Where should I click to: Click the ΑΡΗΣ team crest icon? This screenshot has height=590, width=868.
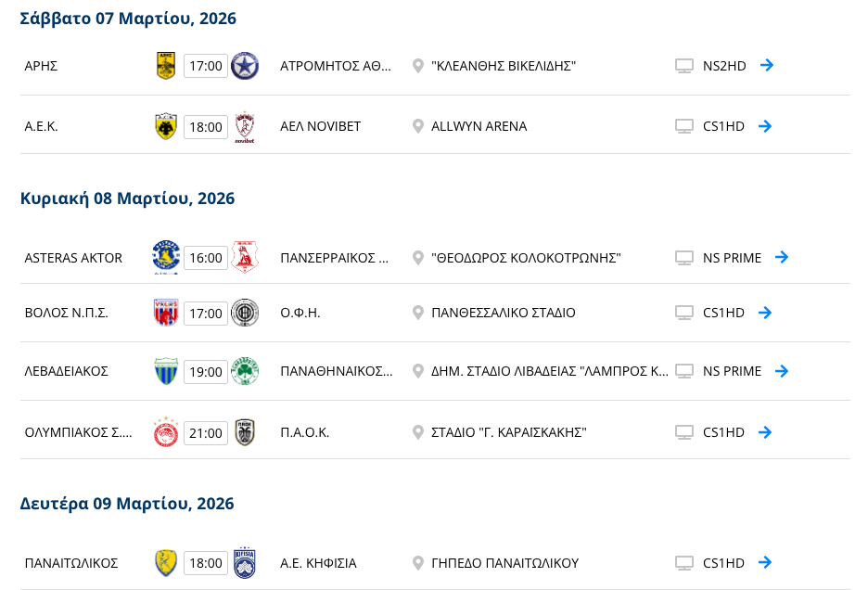coord(166,66)
